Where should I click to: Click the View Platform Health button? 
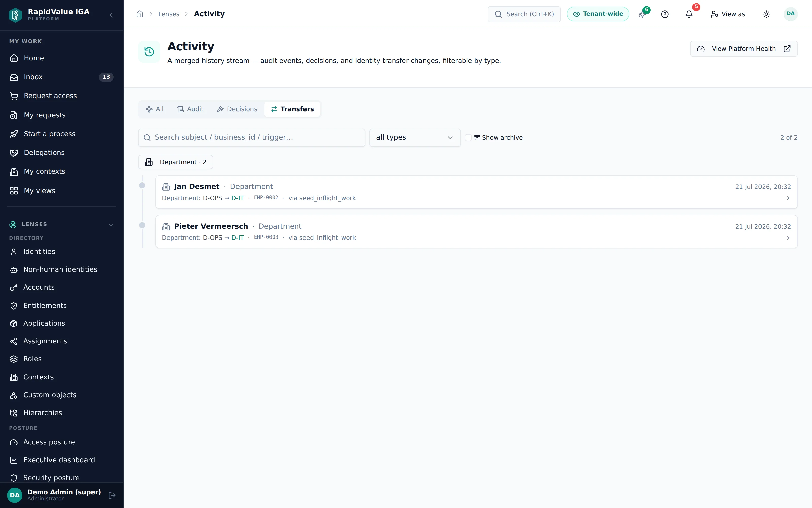coord(743,49)
